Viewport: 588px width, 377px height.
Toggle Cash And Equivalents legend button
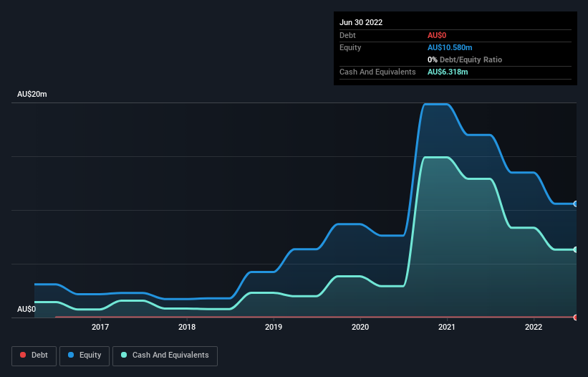coord(165,355)
